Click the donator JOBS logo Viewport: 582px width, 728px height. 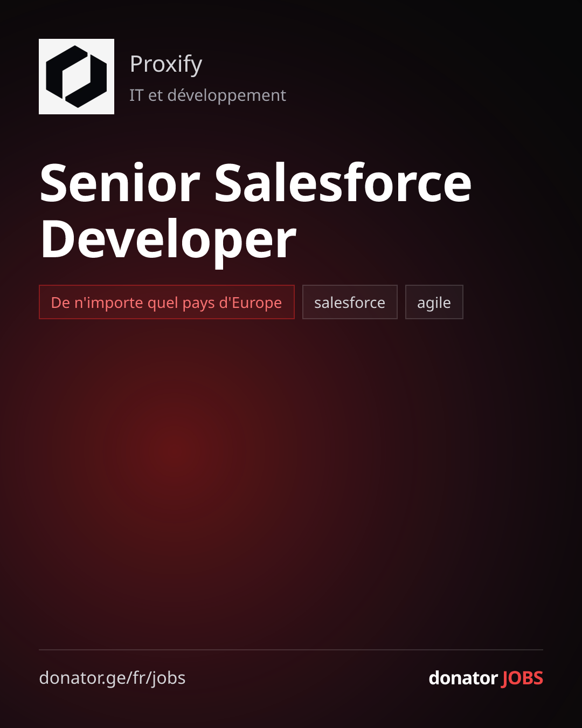tap(486, 678)
